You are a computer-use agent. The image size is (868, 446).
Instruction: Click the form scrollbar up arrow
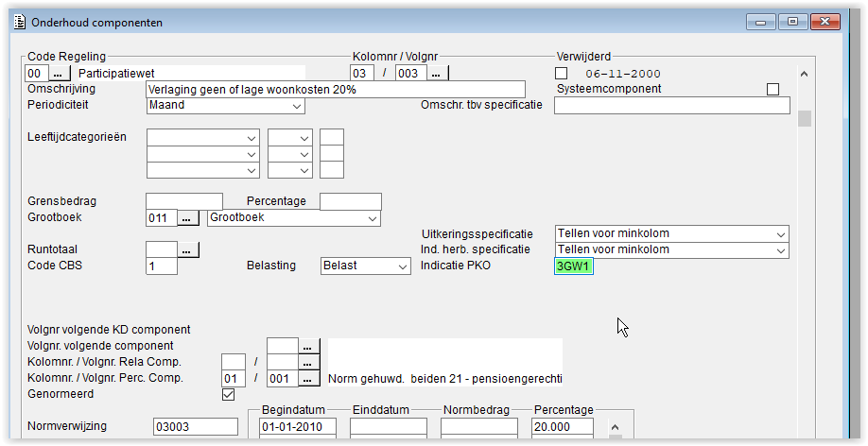(805, 74)
